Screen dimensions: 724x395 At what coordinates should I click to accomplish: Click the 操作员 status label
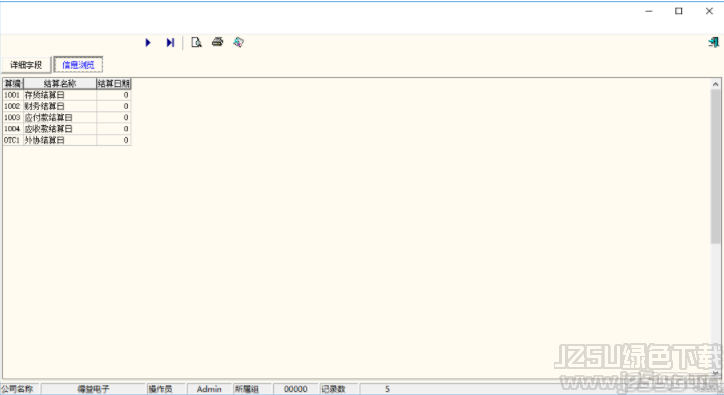pyautogui.click(x=160, y=389)
